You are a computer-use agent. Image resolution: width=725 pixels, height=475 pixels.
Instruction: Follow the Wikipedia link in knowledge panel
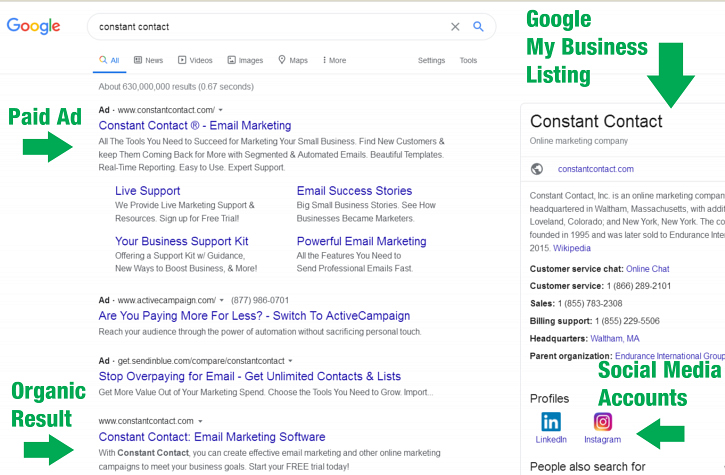572,248
